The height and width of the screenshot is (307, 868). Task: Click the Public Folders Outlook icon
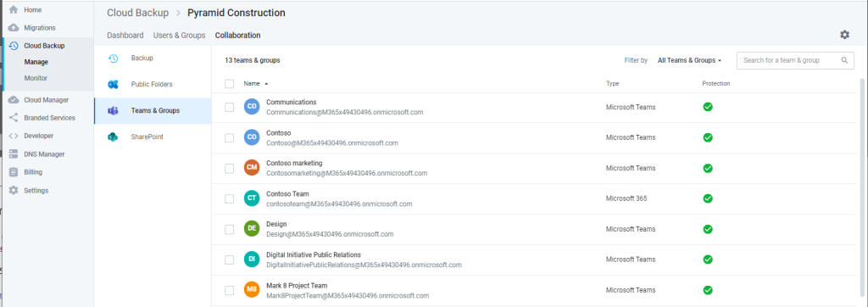[x=113, y=84]
